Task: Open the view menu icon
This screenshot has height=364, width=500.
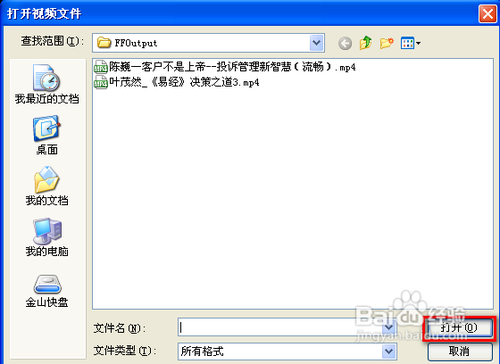Action: (x=410, y=43)
